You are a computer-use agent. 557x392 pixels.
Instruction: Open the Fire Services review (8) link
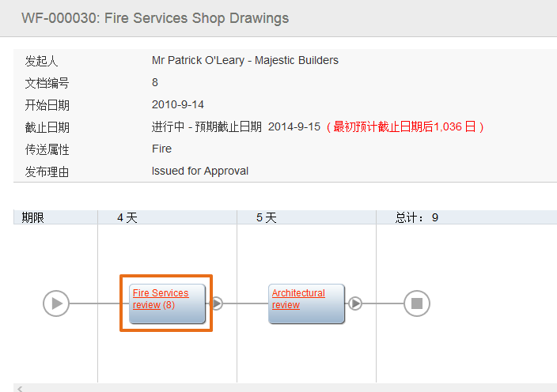(x=161, y=299)
